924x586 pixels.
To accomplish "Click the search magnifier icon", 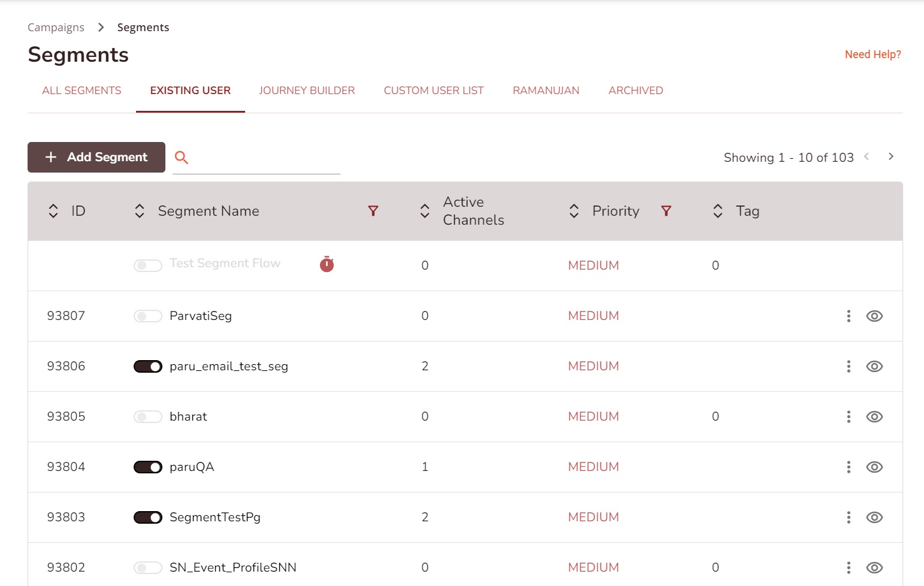I will 182,158.
